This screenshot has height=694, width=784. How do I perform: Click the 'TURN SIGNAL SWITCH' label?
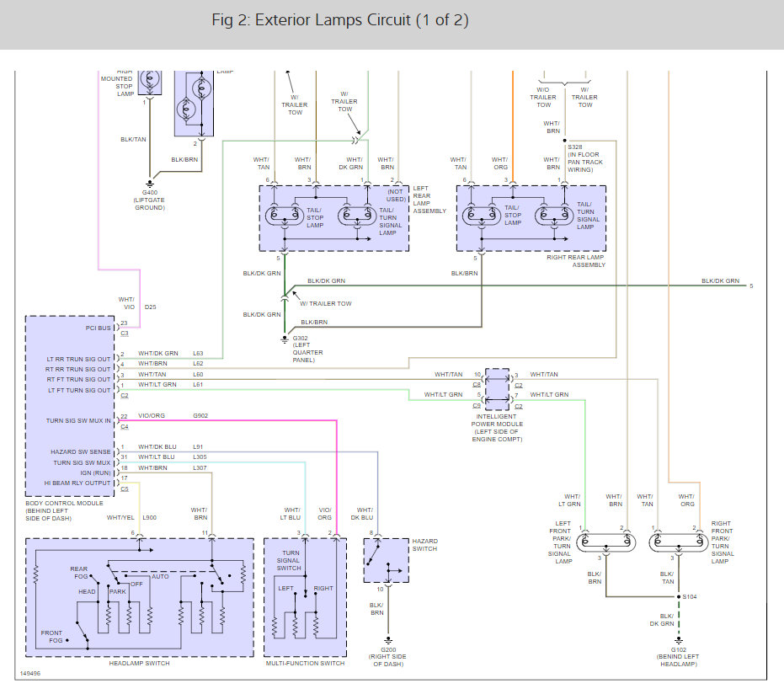(x=290, y=560)
